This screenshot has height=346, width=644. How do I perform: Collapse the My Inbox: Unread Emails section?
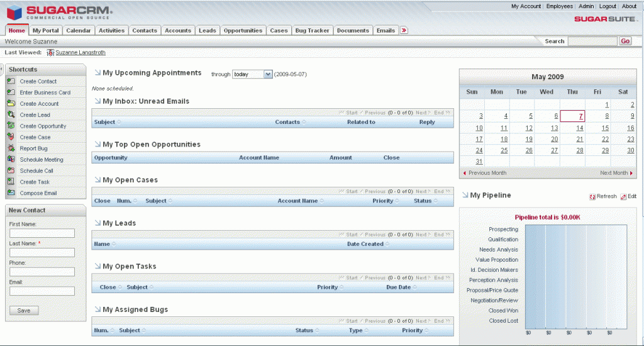coord(97,101)
